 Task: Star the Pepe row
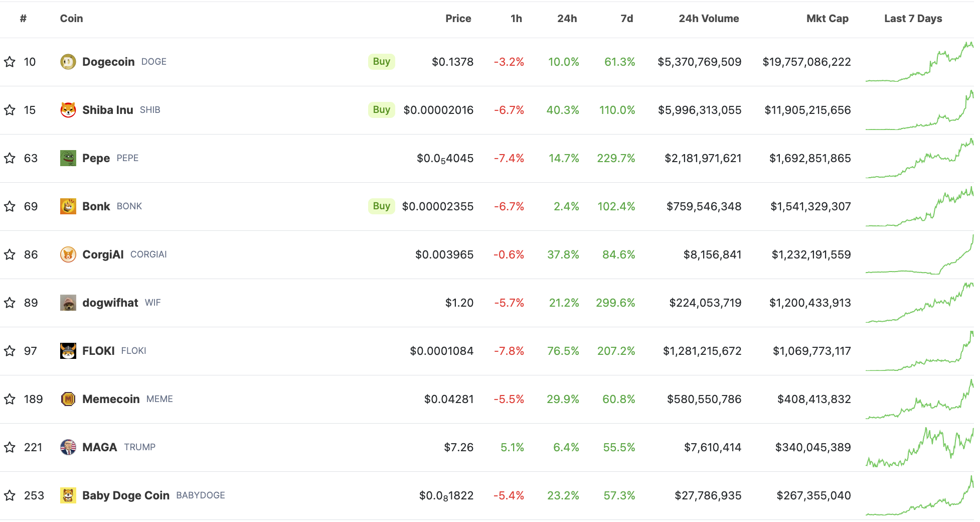point(10,158)
